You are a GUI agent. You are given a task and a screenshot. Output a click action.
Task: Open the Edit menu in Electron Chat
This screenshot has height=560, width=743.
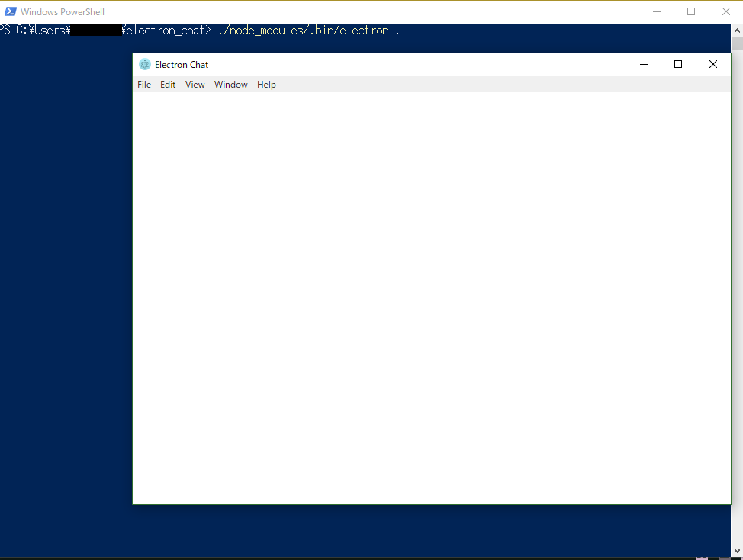point(168,85)
